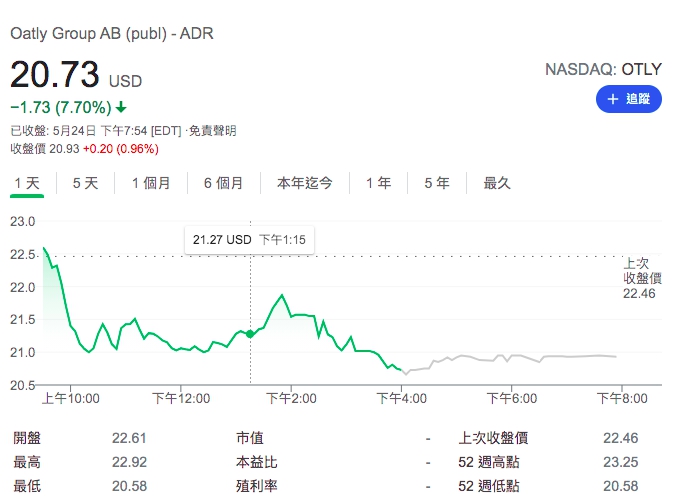Click the Oatly Group AB (publ) - ADR title
This screenshot has height=496, width=678.
point(112,34)
